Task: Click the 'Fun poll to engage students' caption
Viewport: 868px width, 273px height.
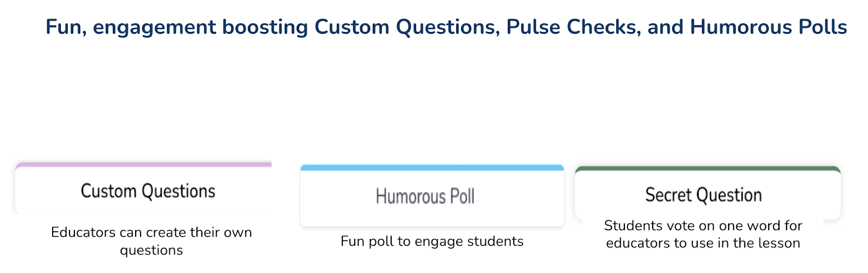Action: click(432, 241)
